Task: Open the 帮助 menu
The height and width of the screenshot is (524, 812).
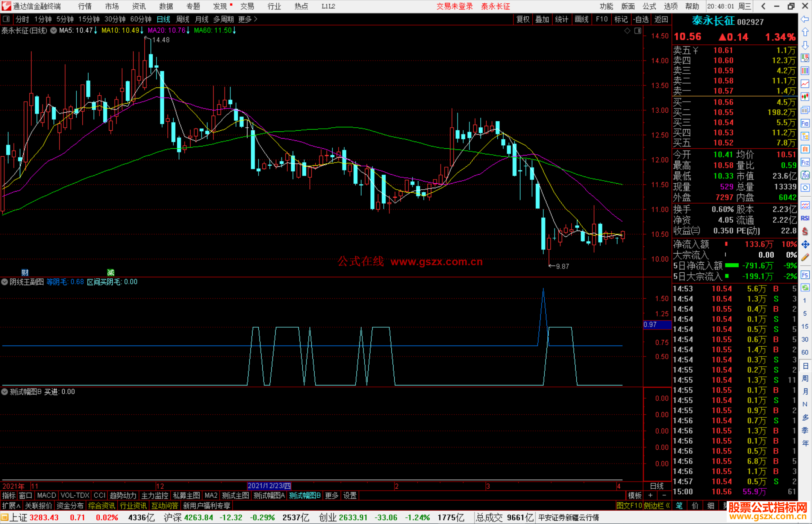Action: point(692,6)
